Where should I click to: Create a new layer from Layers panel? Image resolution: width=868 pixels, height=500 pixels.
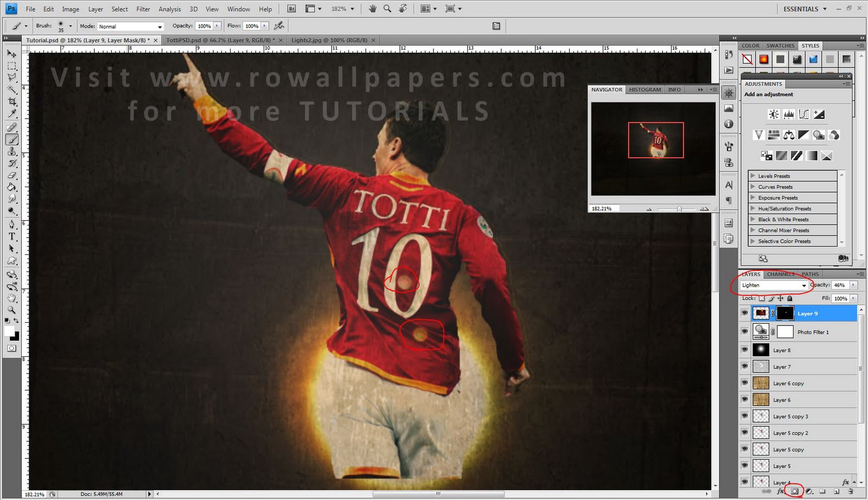click(x=837, y=491)
